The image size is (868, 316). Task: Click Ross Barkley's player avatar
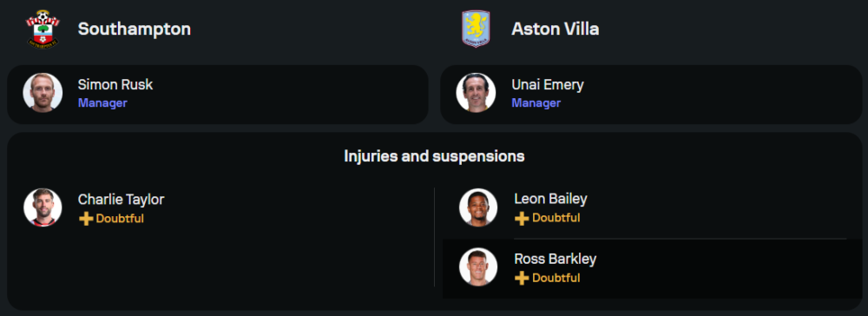[x=478, y=267]
